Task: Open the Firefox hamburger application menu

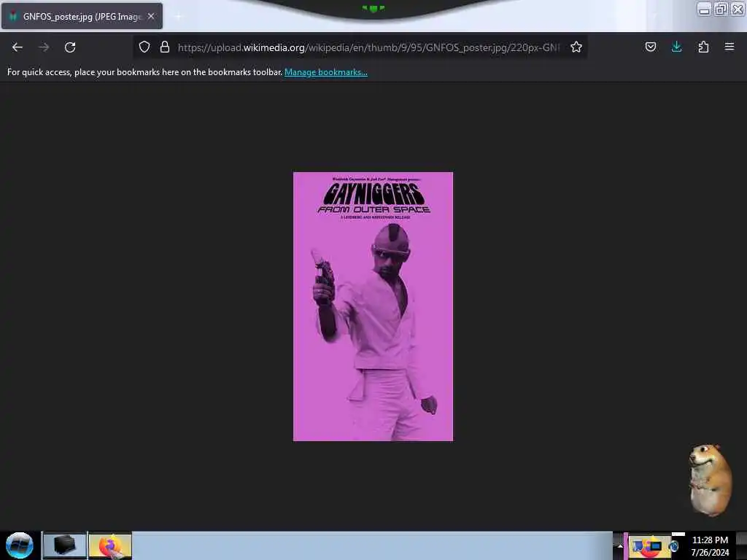Action: [x=729, y=47]
